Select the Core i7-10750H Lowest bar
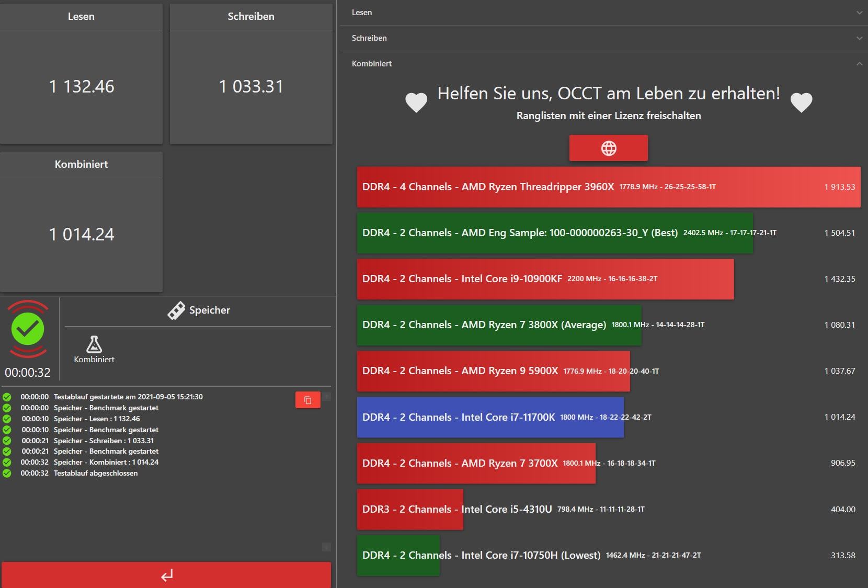Viewport: 868px width, 588px height. [x=398, y=555]
